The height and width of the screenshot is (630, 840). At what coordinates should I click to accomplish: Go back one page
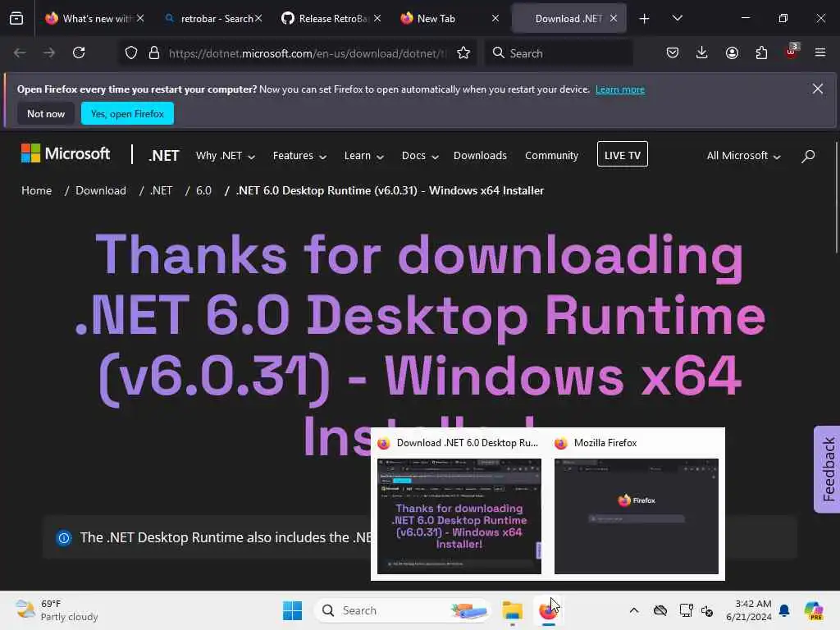20,52
